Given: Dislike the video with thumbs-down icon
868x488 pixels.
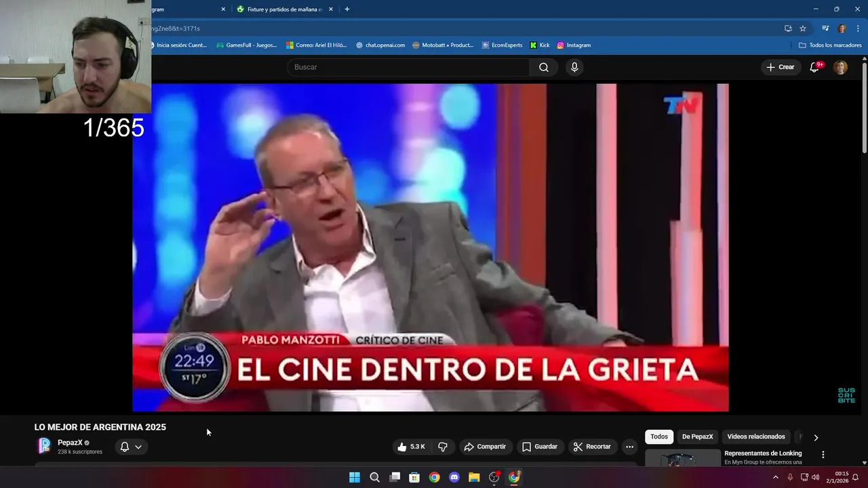Looking at the screenshot, I should tap(443, 447).
